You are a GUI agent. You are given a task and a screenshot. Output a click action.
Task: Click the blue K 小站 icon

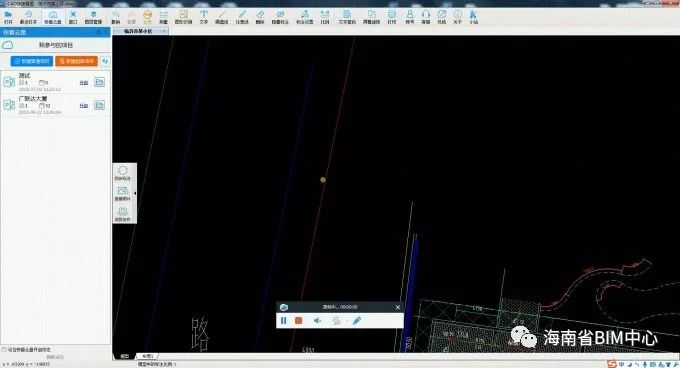click(x=473, y=17)
